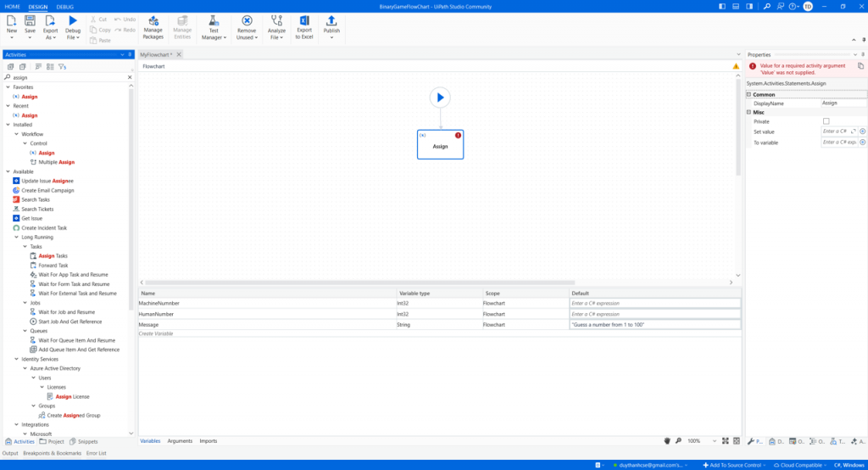Open the Project panel tab

tap(52, 442)
